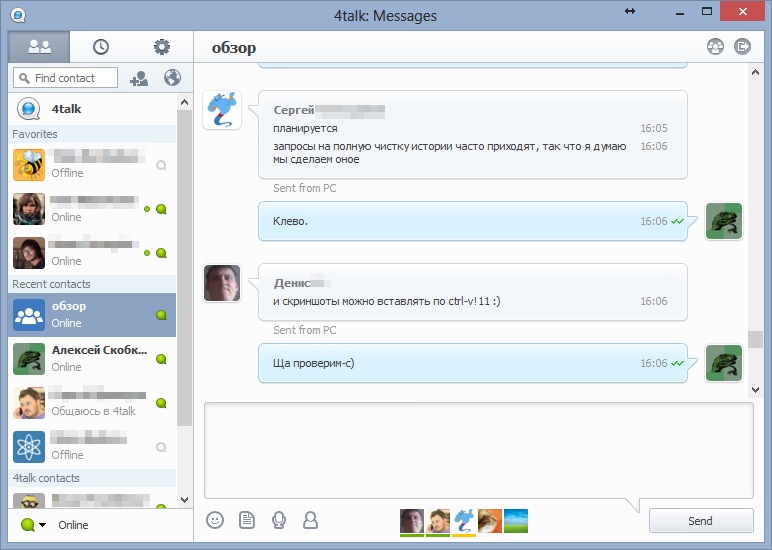Click the chat history scrollbar thumb

[x=755, y=339]
